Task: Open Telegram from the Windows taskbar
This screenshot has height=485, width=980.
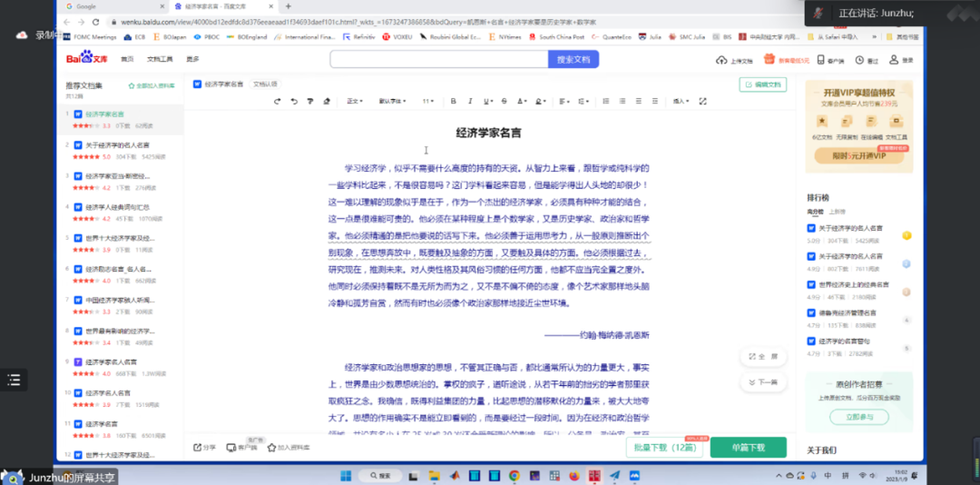Action: click(614, 475)
